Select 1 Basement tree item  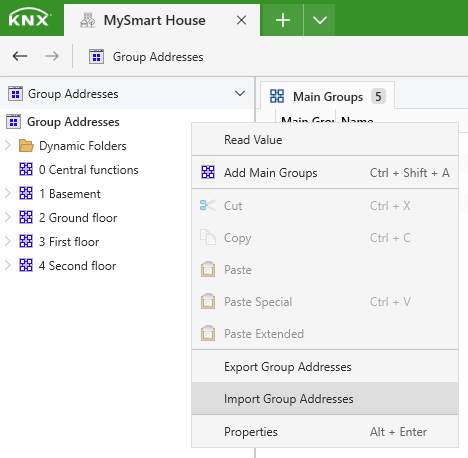[x=70, y=194]
